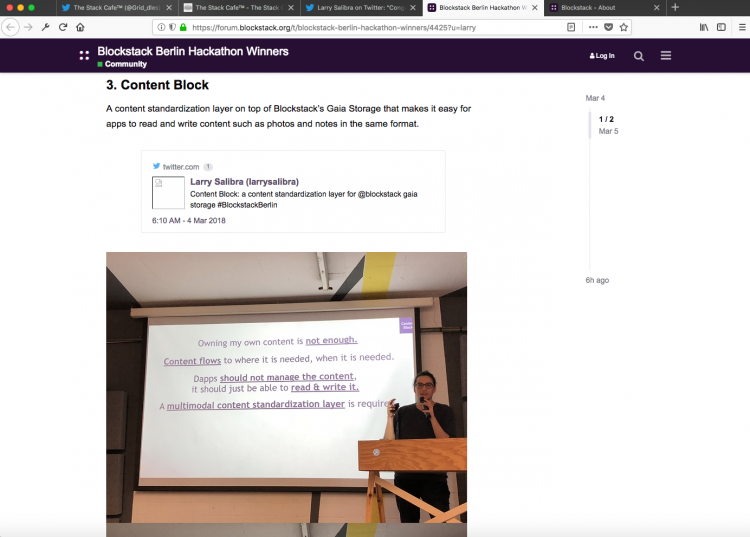Viewport: 750px width, 537px height.
Task: Open the tracking protection shield icon
Action: click(x=172, y=27)
